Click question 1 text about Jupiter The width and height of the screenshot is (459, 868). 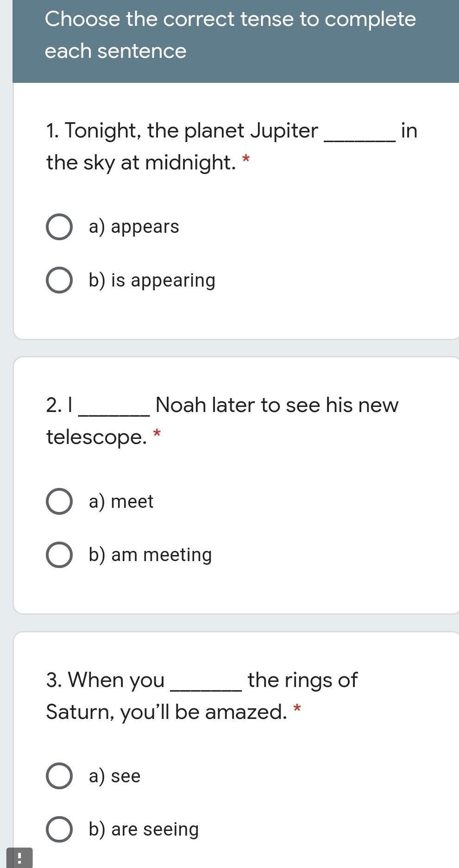click(232, 146)
